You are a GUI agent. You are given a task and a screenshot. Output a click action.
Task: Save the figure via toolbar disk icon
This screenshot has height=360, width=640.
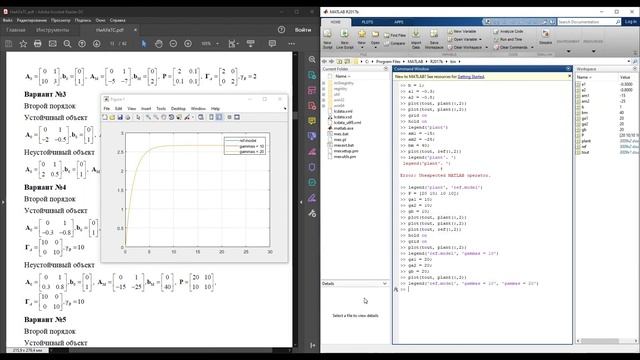pyautogui.click(x=120, y=117)
